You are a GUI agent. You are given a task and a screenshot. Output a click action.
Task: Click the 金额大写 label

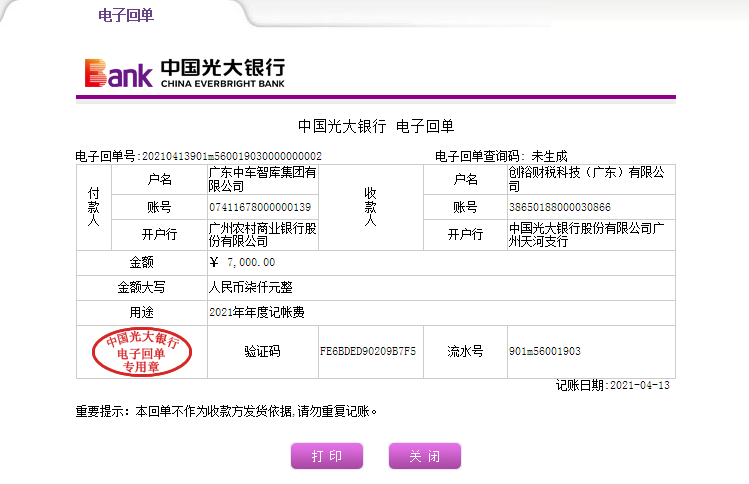coord(141,287)
